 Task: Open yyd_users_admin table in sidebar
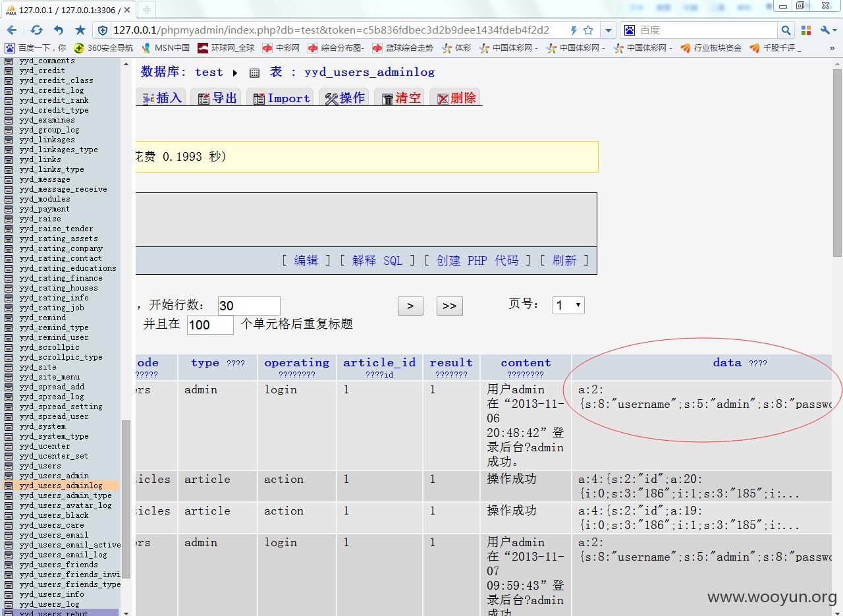(x=54, y=476)
